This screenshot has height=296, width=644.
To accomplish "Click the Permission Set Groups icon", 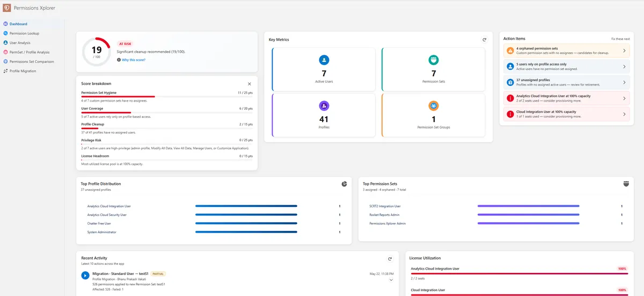I will coord(434,106).
